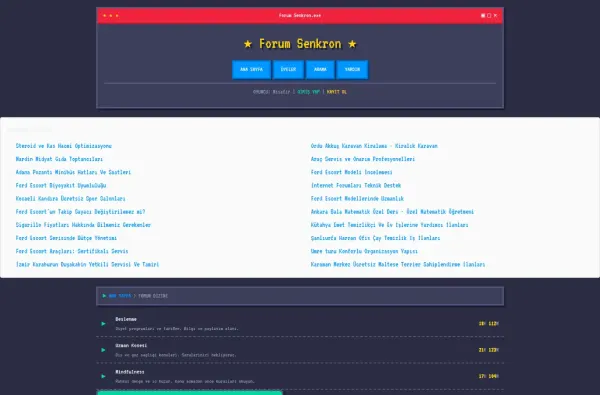Open Ford Escort'un Takip Cihazı link
This screenshot has width=600, height=395.
pyautogui.click(x=80, y=212)
